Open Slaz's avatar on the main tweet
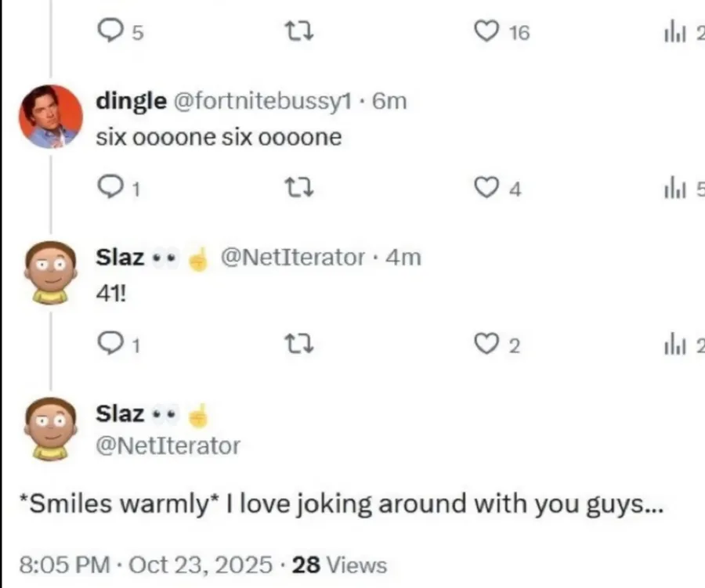This screenshot has height=588, width=705. pyautogui.click(x=51, y=427)
